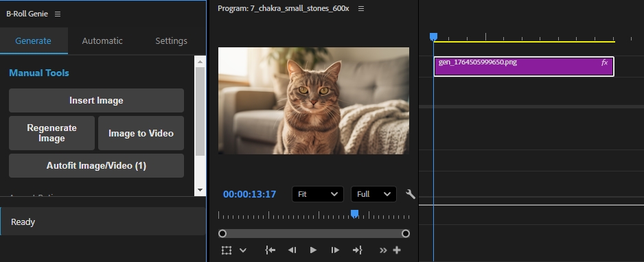Click left handle of monitor zoom scroll bar
The width and height of the screenshot is (644, 262).
point(222,233)
